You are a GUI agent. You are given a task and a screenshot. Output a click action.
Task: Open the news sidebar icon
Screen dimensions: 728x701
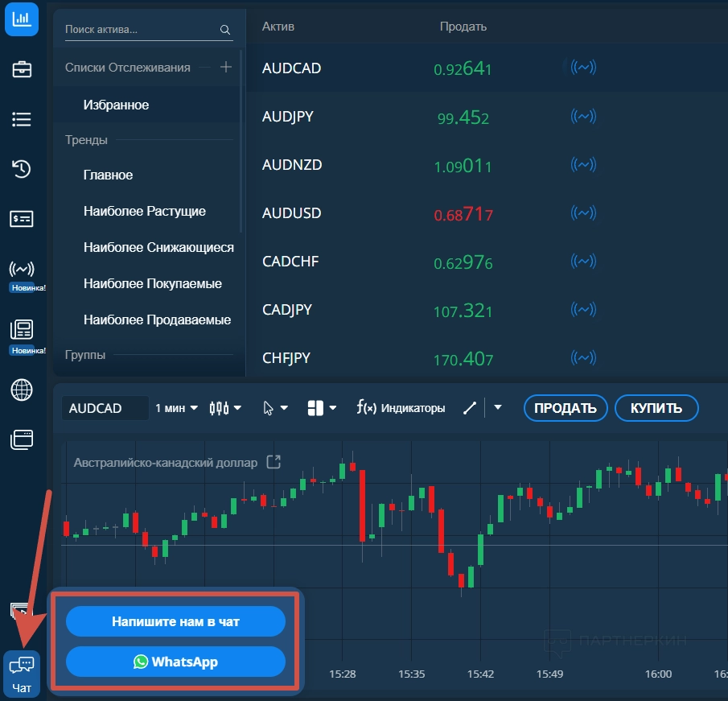(x=22, y=329)
